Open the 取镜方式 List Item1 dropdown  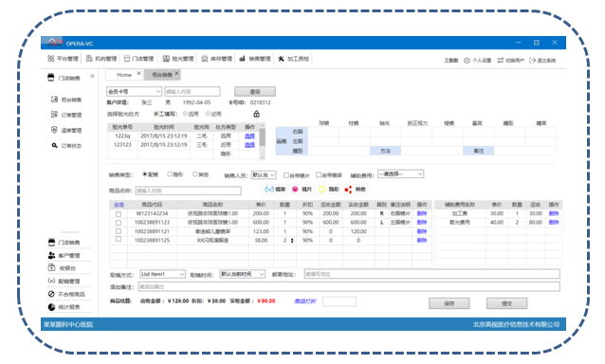tap(162, 274)
